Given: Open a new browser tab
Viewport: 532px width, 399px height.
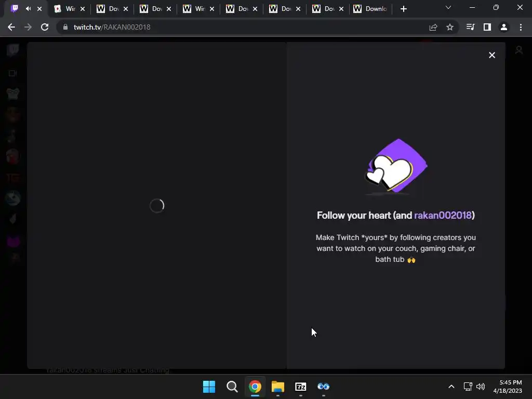Looking at the screenshot, I should coord(403,9).
